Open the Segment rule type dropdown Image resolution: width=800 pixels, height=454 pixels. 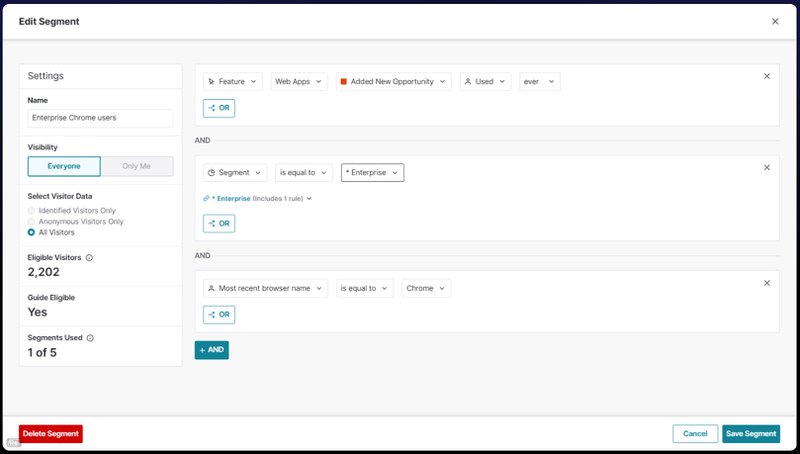pyautogui.click(x=235, y=172)
